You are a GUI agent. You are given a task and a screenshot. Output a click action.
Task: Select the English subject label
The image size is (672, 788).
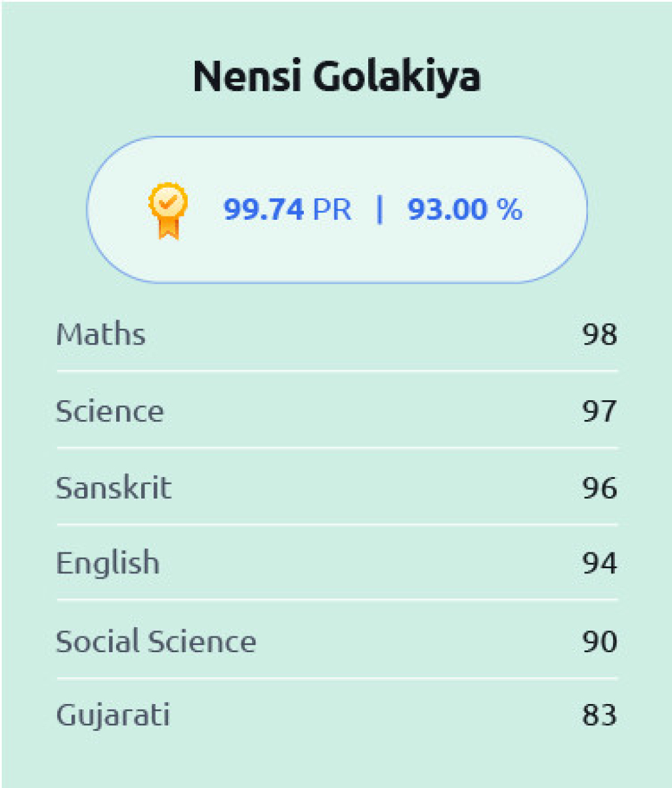point(108,564)
